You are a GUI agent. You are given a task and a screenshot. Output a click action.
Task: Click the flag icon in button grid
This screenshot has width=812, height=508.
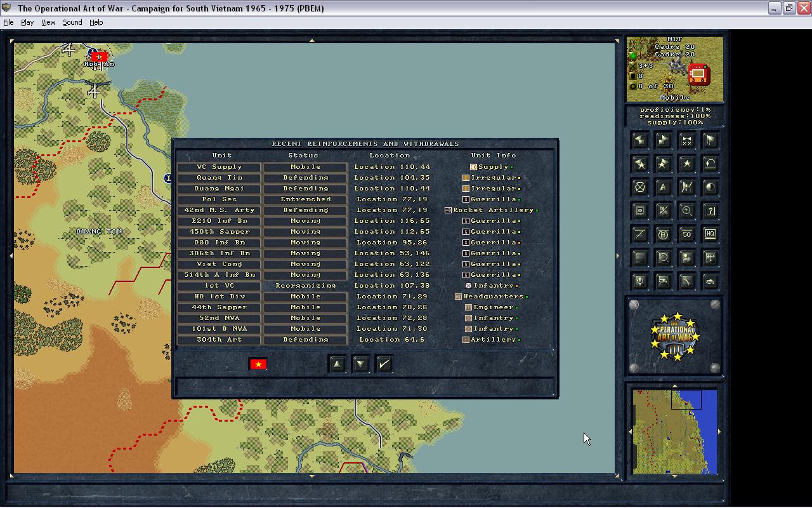[x=710, y=140]
